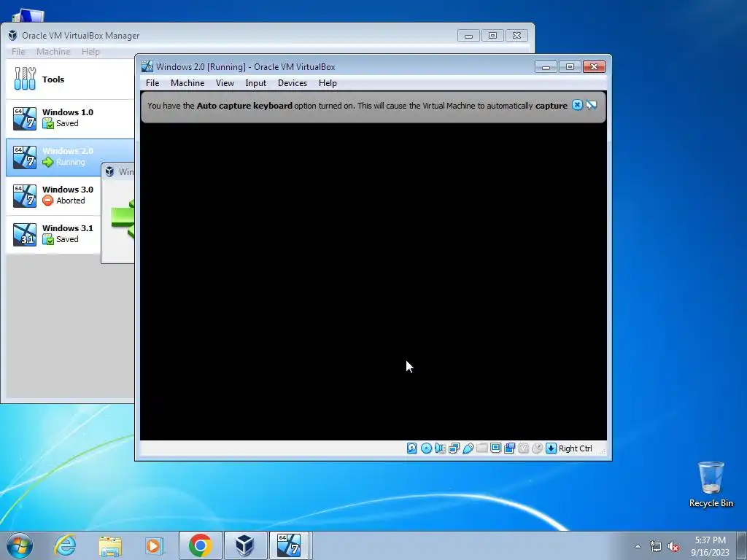Click the keyboard capture arrow icon

click(551, 448)
